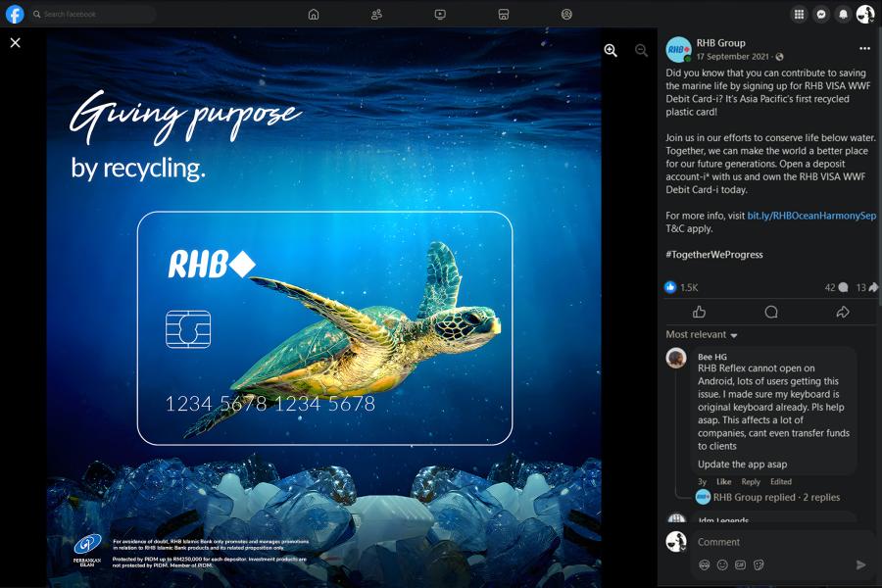Open the notifications bell

pos(843,15)
